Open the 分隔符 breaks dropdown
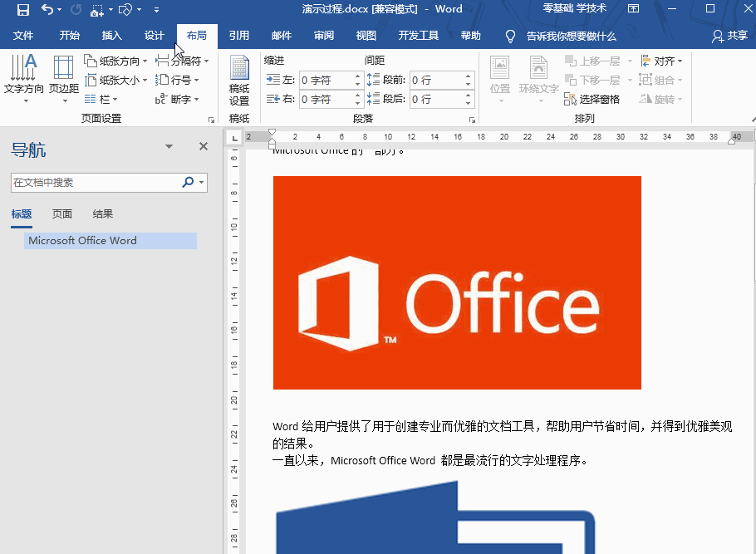Image resolution: width=756 pixels, height=554 pixels. pos(182,61)
